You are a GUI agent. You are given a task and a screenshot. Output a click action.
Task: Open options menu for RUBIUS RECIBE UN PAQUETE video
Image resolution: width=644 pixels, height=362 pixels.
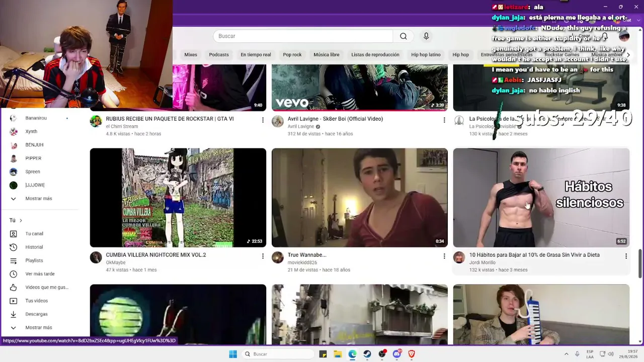point(263,120)
